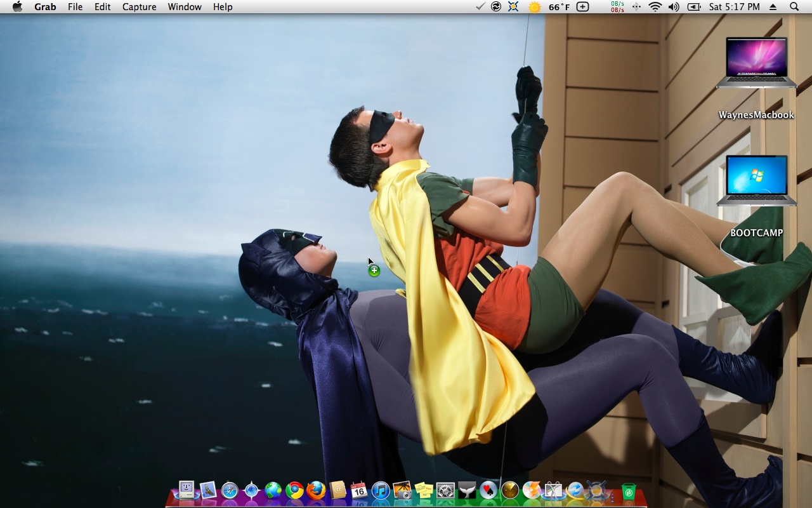Open the volume speaker menu
Screen dimensions: 812x508
pos(674,7)
